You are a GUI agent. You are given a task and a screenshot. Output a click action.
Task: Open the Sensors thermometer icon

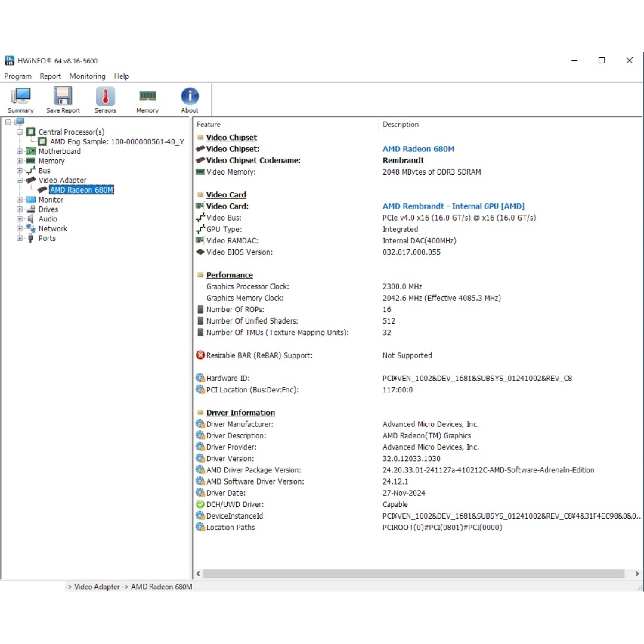pyautogui.click(x=105, y=96)
